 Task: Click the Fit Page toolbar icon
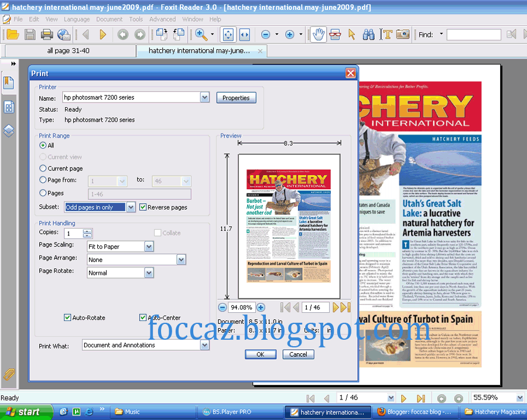228,35
